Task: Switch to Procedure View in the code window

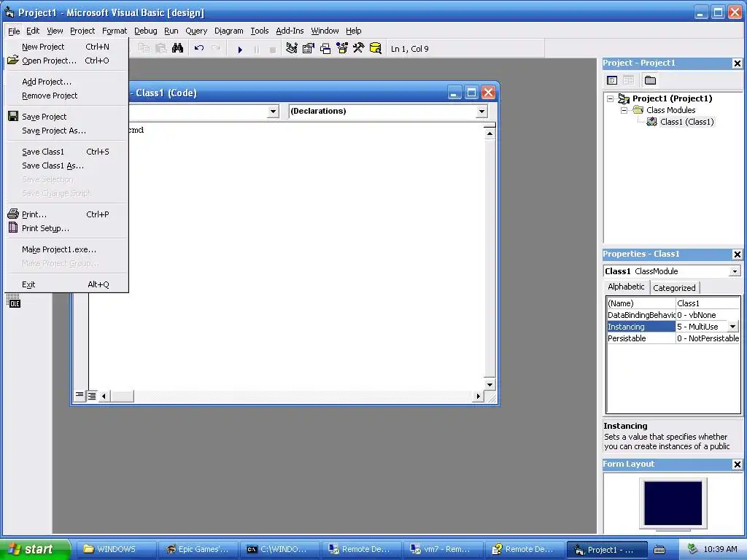Action: tap(80, 395)
